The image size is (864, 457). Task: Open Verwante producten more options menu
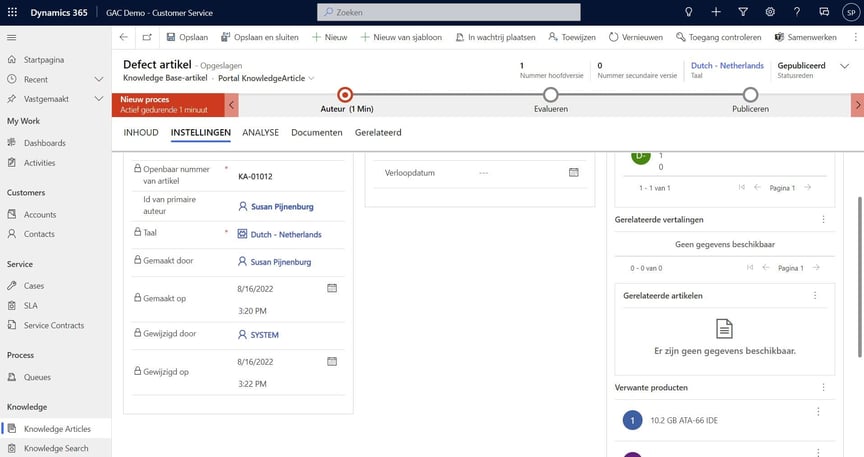(823, 388)
